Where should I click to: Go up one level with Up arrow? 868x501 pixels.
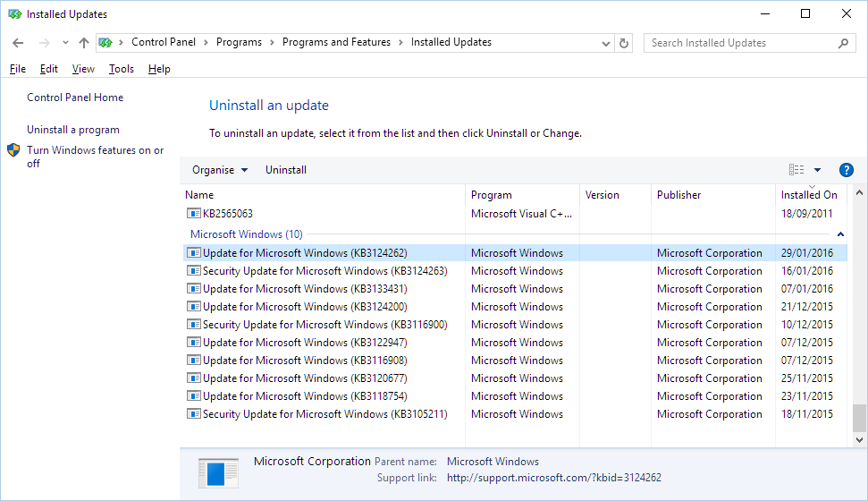tap(84, 43)
